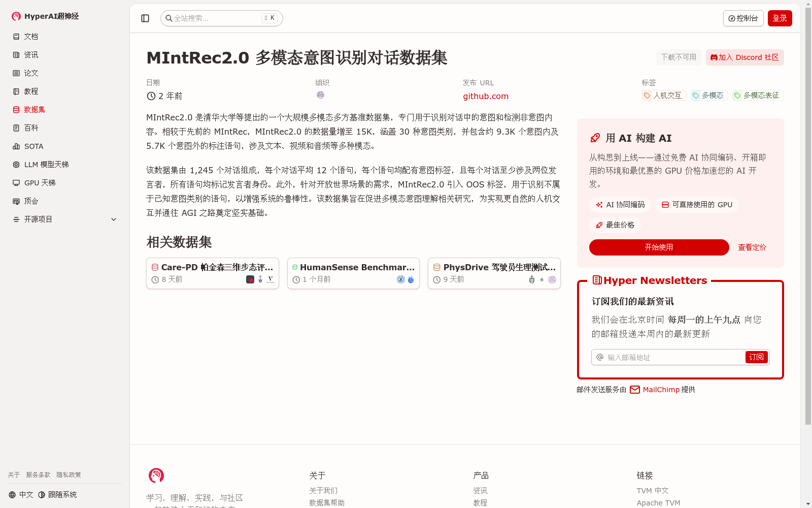
Task: Open GPU 天梯 from the sidebar
Action: 40,182
